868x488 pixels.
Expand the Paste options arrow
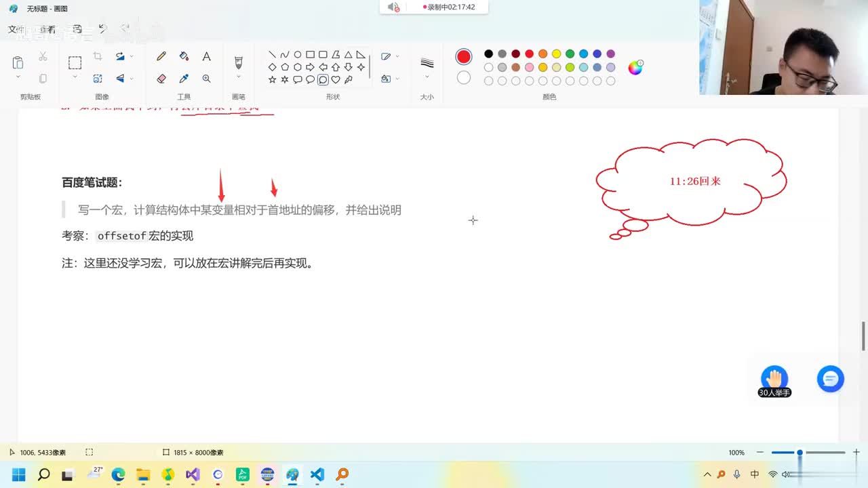18,77
